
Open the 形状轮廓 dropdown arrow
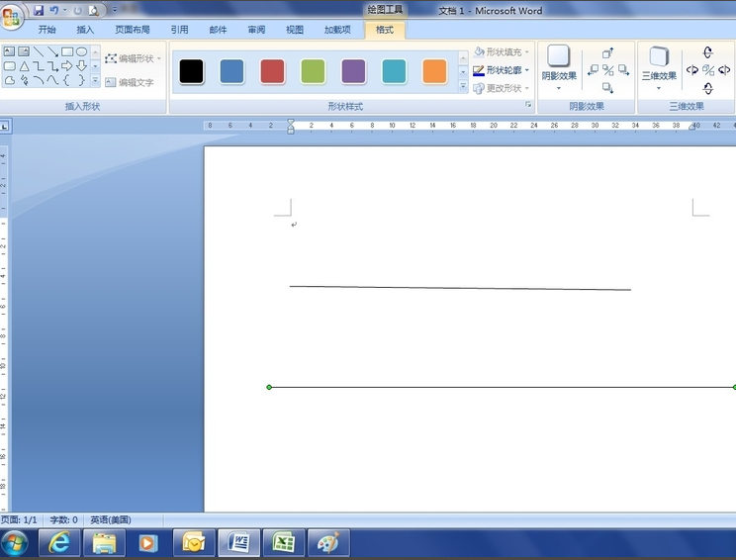(x=527, y=70)
